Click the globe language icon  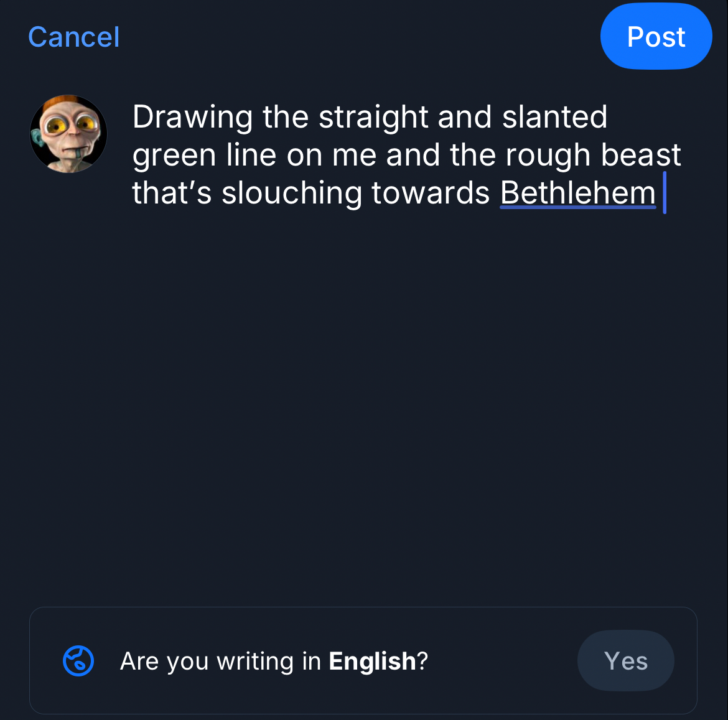pos(78,661)
